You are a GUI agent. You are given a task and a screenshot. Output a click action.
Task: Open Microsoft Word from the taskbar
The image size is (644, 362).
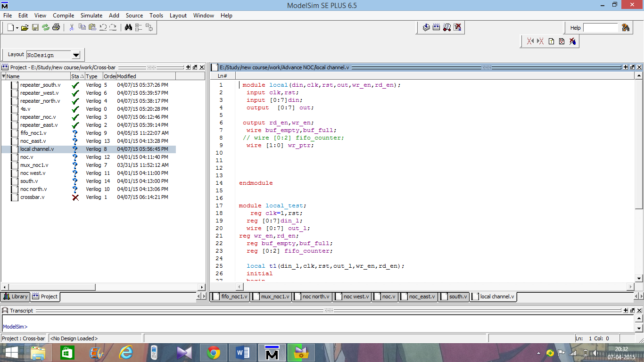click(x=242, y=352)
